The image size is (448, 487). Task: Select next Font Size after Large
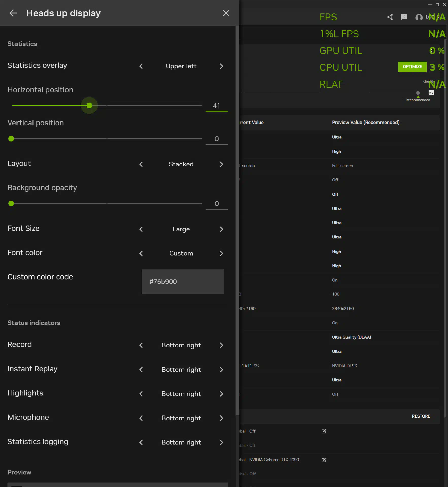221,229
